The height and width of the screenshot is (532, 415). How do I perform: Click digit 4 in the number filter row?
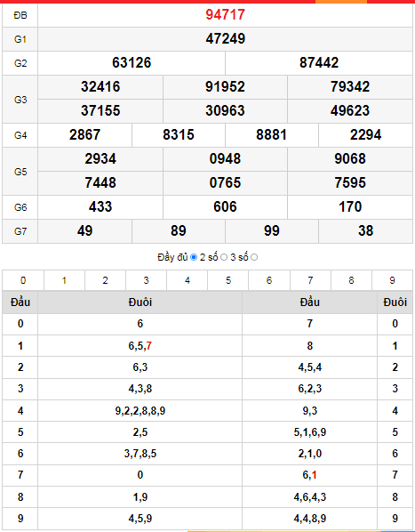tap(187, 280)
